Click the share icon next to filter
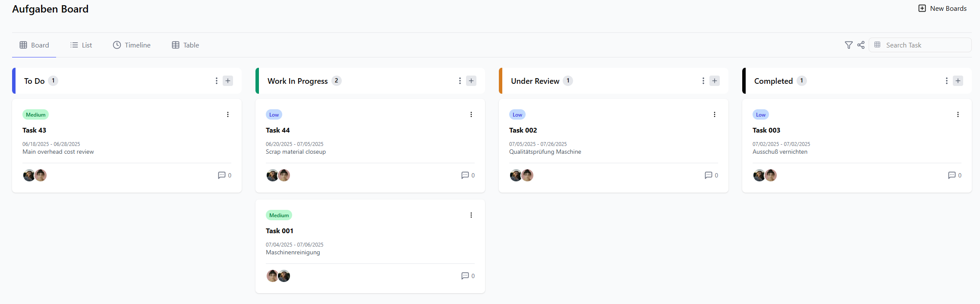The height and width of the screenshot is (304, 980). [861, 45]
